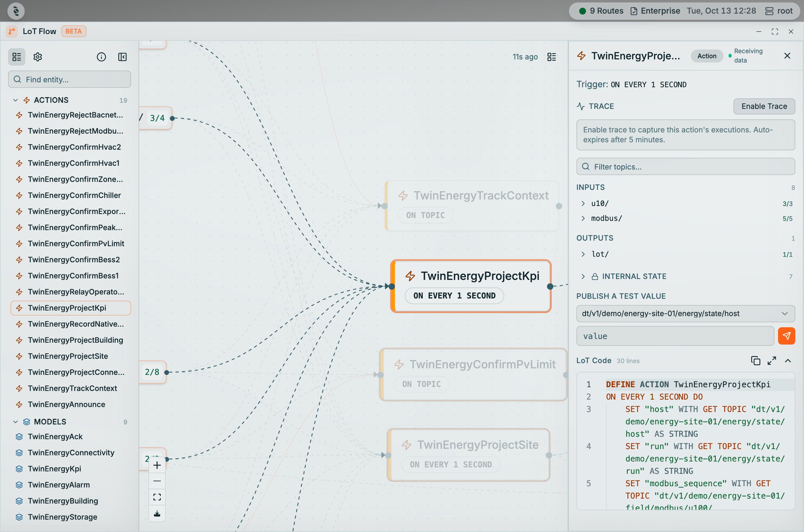Open the settings gear in sidebar

38,57
